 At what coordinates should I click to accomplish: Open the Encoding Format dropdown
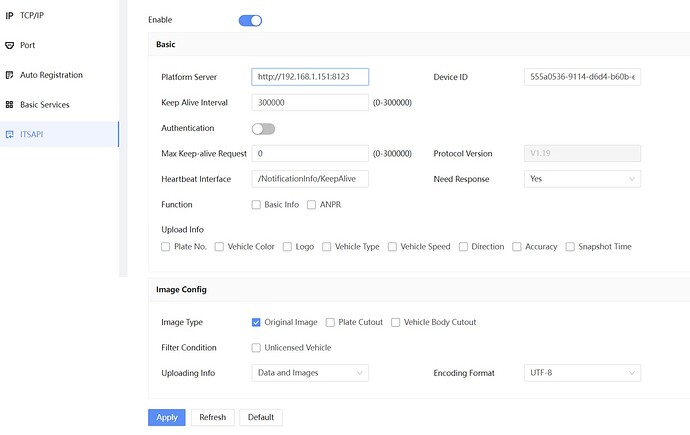582,373
